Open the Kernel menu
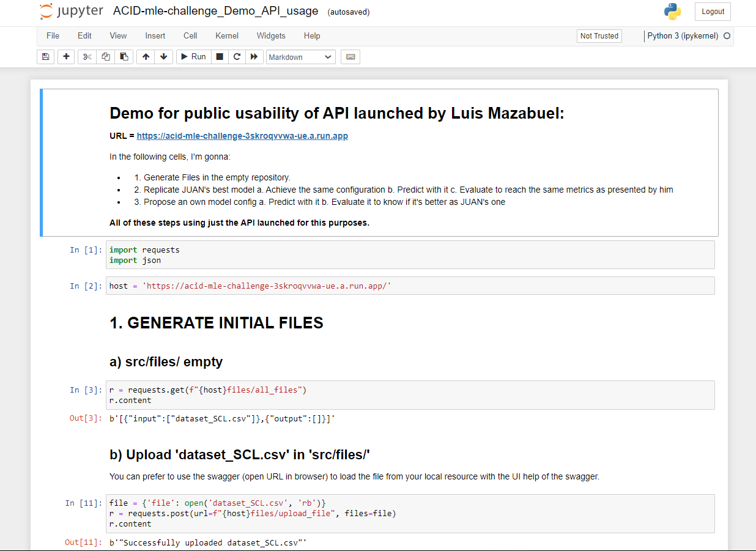 tap(227, 35)
